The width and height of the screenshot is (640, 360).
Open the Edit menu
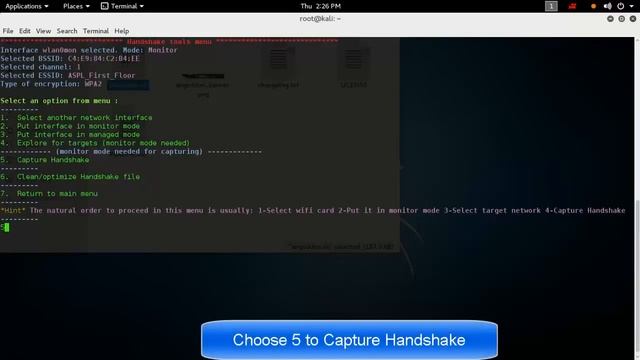pyautogui.click(x=24, y=31)
